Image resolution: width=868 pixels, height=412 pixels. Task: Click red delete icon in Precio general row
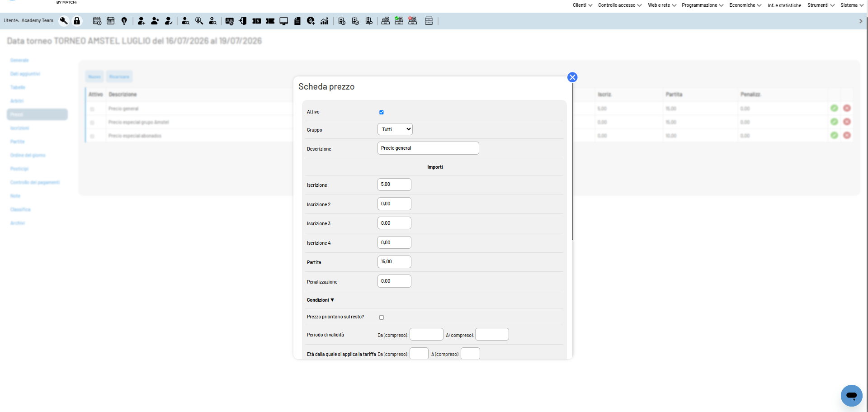847,109
